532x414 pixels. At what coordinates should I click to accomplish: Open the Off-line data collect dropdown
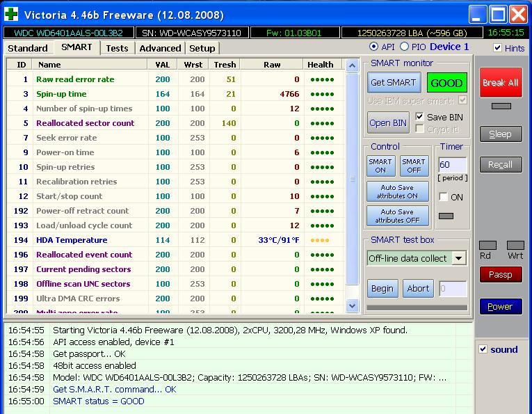458,258
